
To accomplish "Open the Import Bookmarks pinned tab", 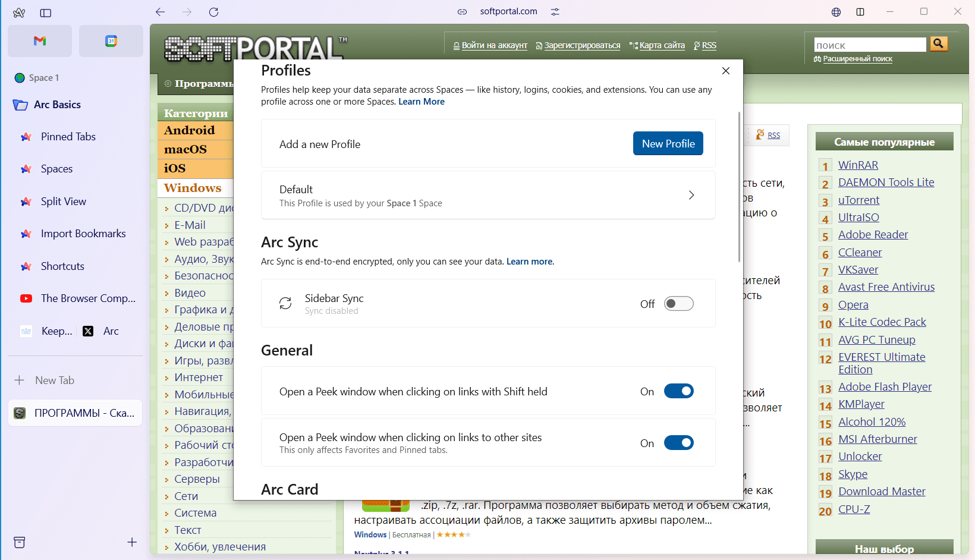I will (x=76, y=234).
